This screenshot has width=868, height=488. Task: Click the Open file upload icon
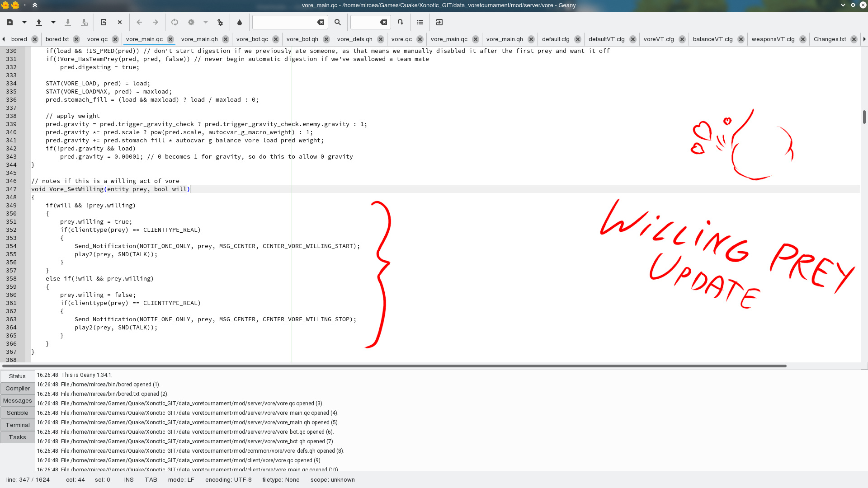pos(39,22)
